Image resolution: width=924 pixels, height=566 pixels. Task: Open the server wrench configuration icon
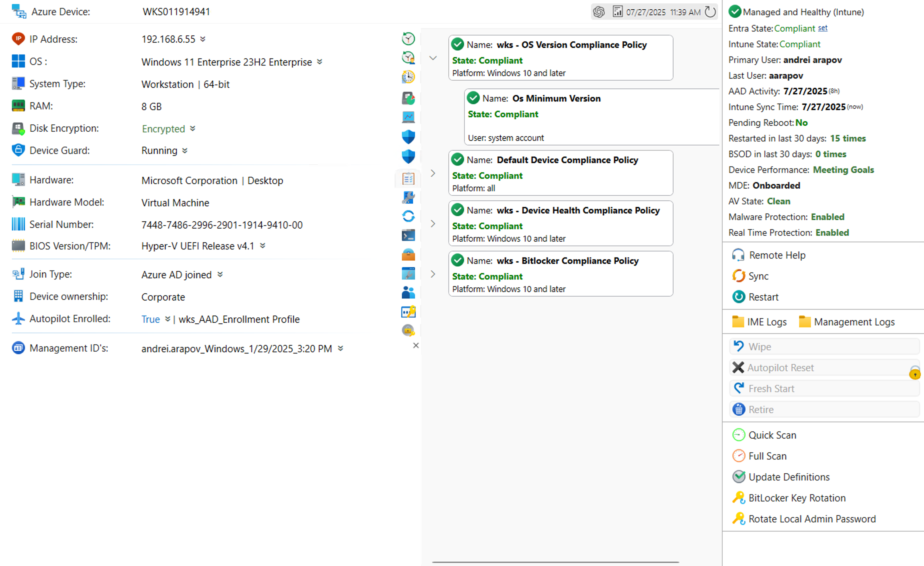point(408,197)
